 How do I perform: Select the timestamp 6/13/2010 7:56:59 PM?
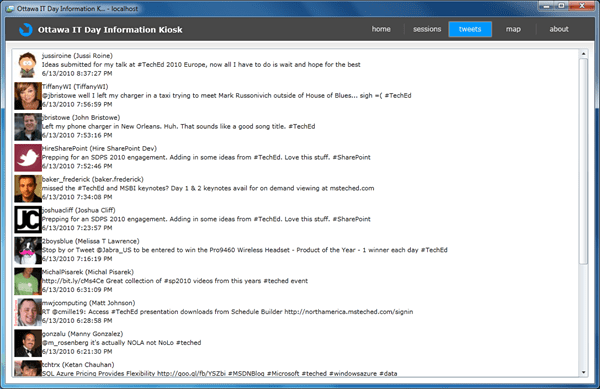pos(77,104)
